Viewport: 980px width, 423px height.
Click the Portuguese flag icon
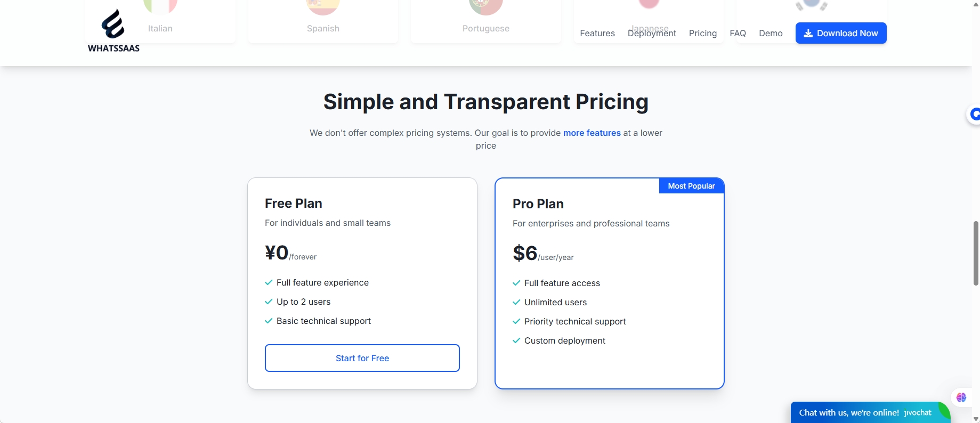point(485,5)
